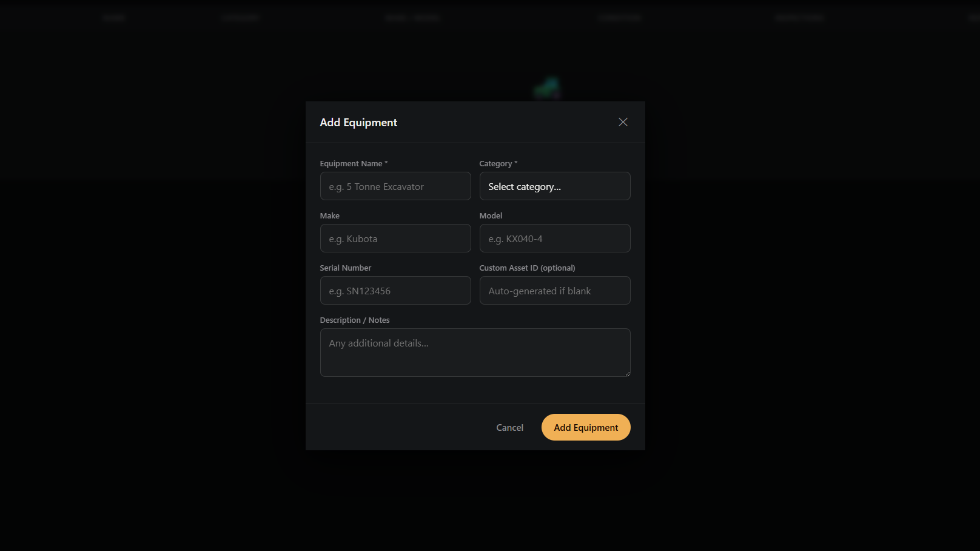
Task: Click the Equipment Name input field
Action: click(x=395, y=186)
